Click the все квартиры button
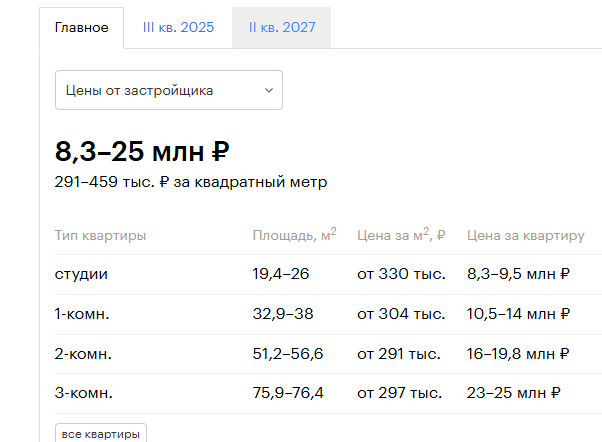Screen dimensions: 602x442 coord(101,434)
